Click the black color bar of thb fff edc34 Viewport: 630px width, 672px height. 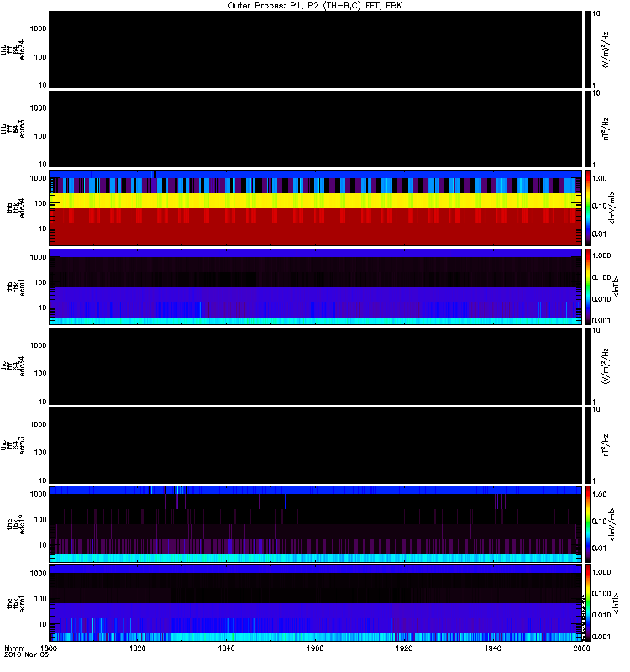click(x=587, y=50)
